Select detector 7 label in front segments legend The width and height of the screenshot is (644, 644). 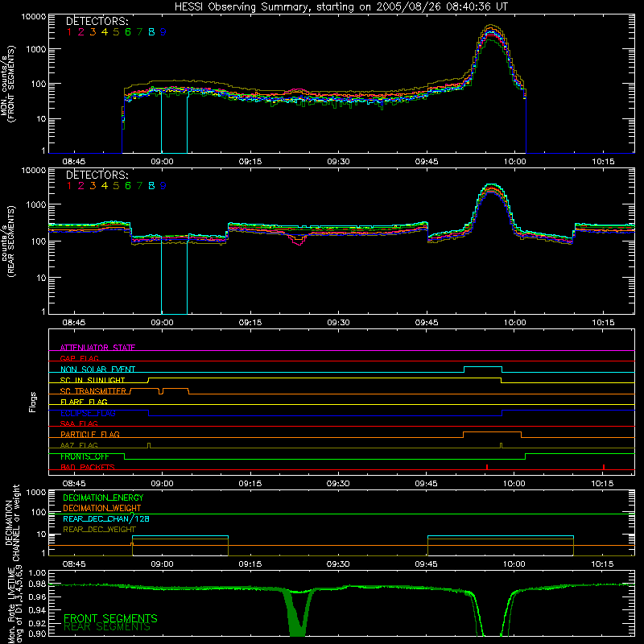point(139,31)
